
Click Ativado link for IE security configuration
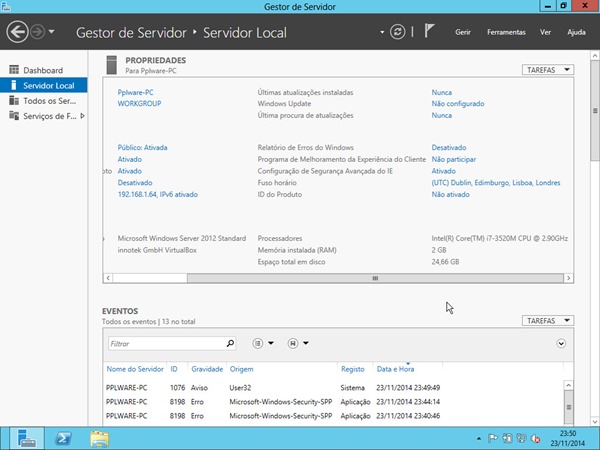coord(443,171)
